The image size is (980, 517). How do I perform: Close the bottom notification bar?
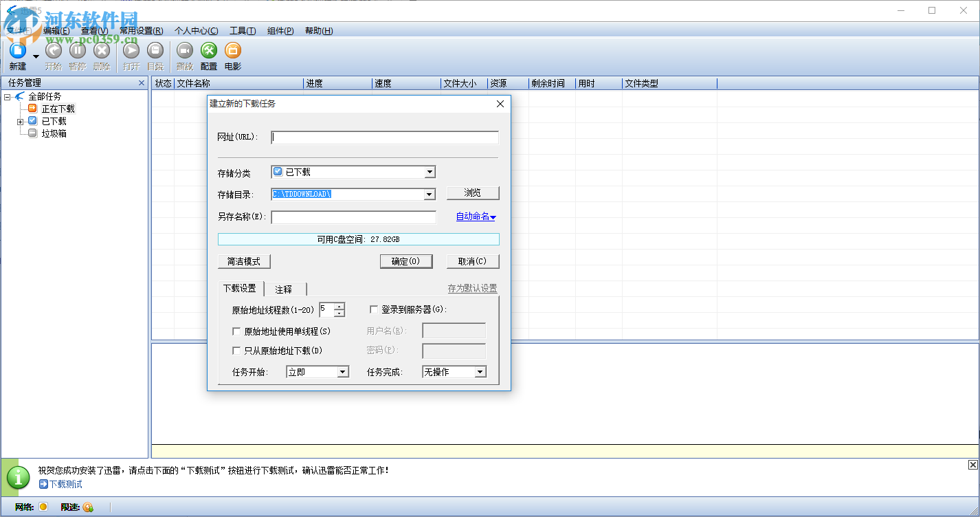(973, 465)
